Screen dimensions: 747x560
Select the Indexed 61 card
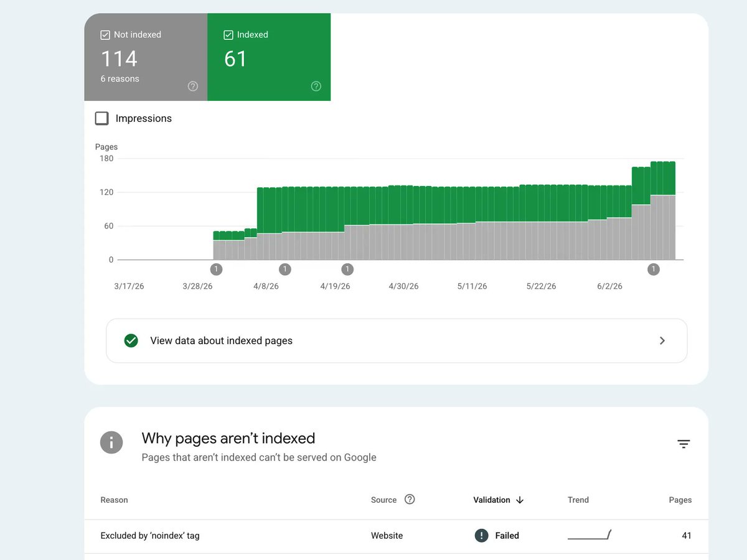tap(269, 57)
